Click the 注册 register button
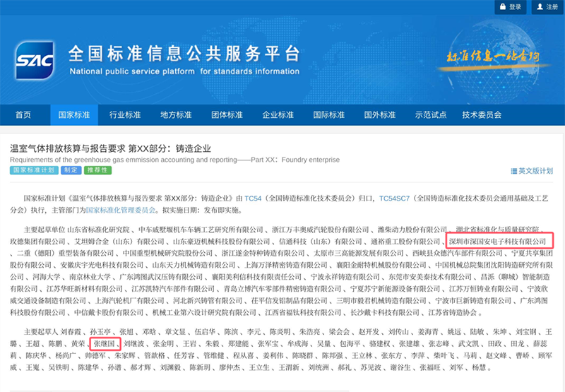The height and width of the screenshot is (392, 565). (x=546, y=7)
